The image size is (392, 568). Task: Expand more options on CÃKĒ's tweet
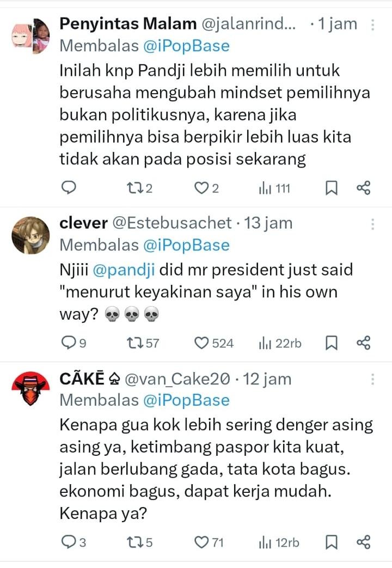(372, 379)
